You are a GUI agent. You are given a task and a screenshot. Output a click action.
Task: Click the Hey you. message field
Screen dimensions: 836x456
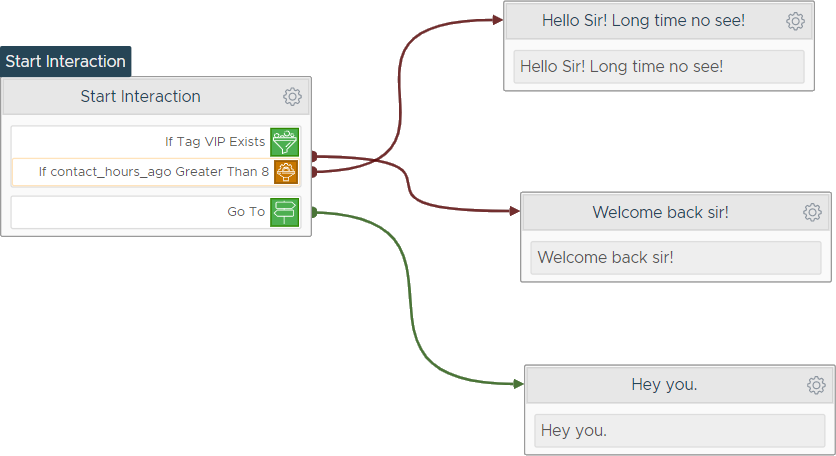click(679, 430)
